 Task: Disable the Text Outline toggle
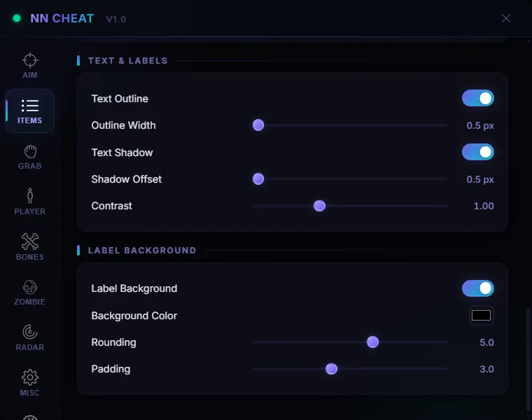[x=477, y=99]
